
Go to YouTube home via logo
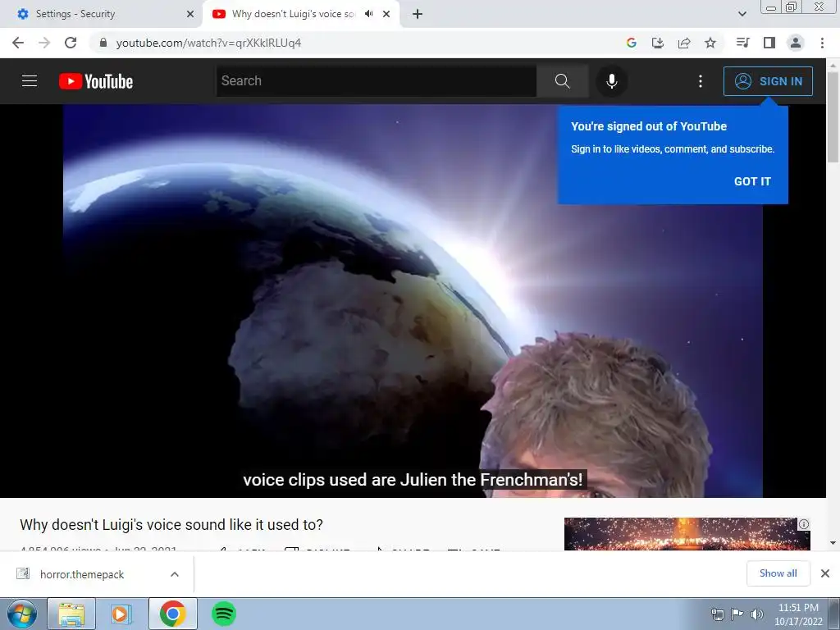click(96, 81)
